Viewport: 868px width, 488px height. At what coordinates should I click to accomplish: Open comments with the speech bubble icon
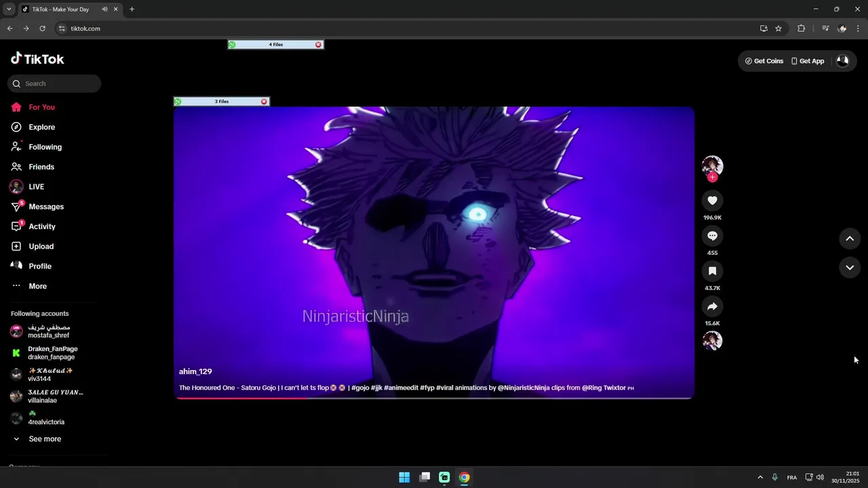pyautogui.click(x=712, y=236)
